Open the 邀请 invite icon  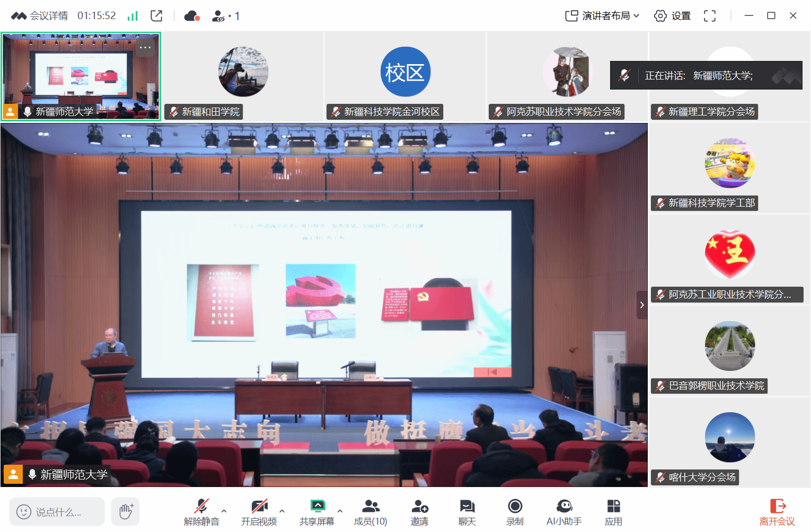coord(419,512)
